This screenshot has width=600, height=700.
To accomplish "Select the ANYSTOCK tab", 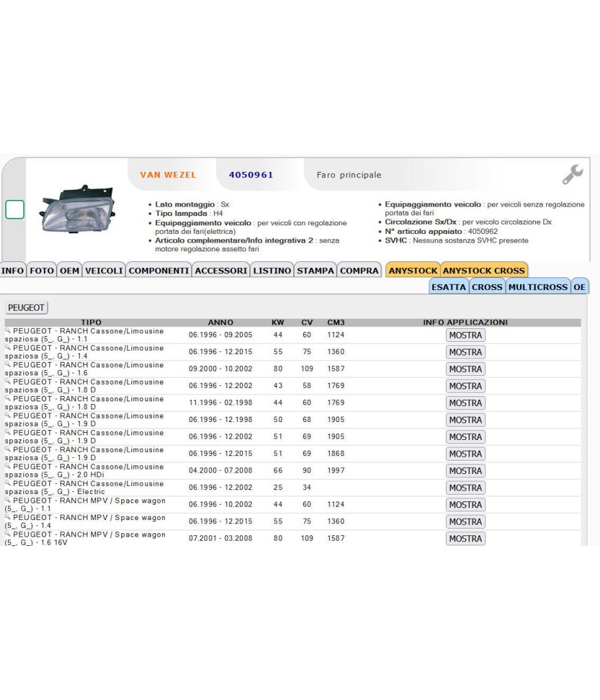I will (413, 271).
